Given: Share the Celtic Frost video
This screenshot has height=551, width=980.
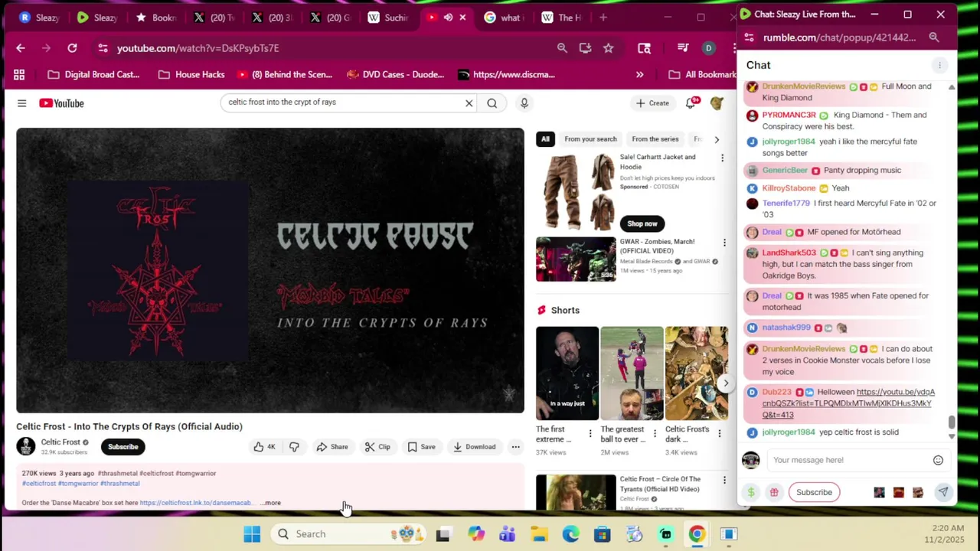Looking at the screenshot, I should tap(332, 447).
